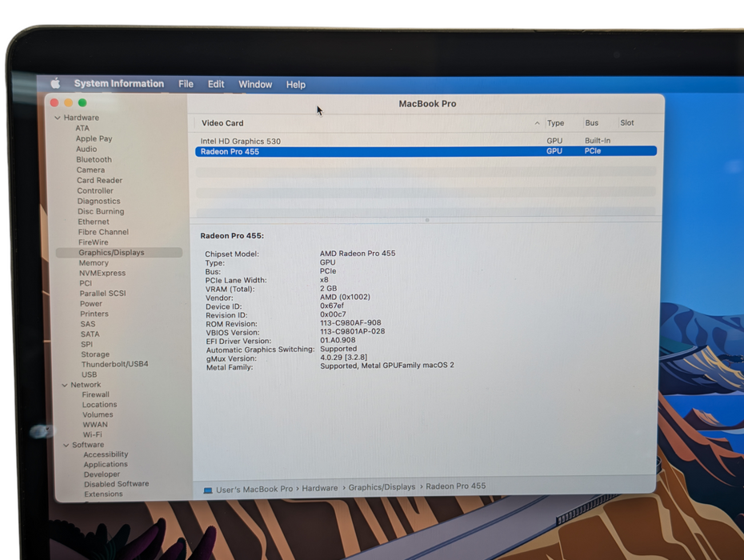This screenshot has width=744, height=560.
Task: Sort by Video Card column header
Action: point(222,123)
